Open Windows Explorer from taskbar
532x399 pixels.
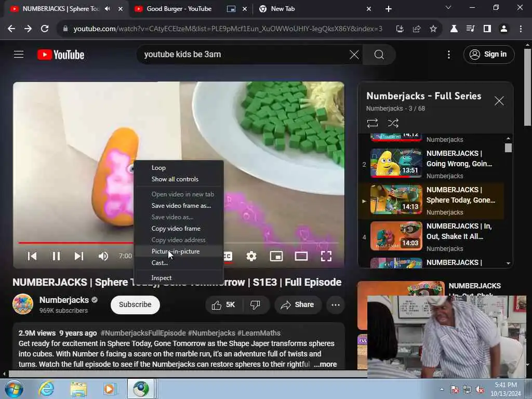(78, 389)
